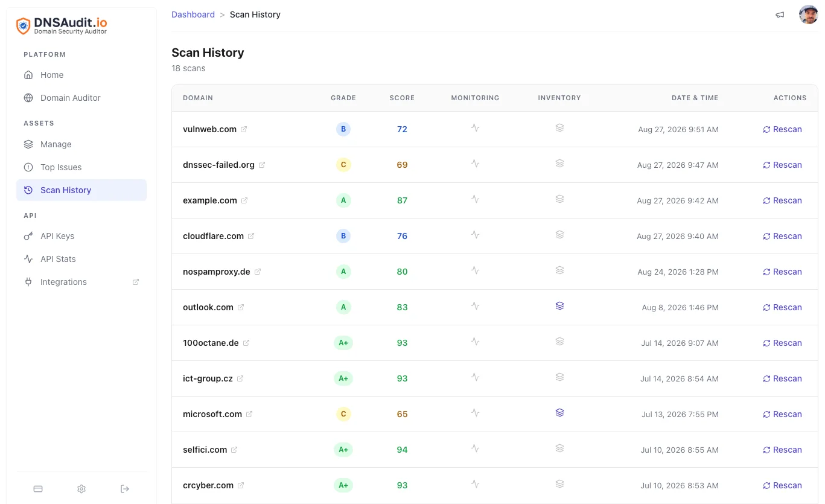Open external link icon next to 100octane.de

(246, 343)
